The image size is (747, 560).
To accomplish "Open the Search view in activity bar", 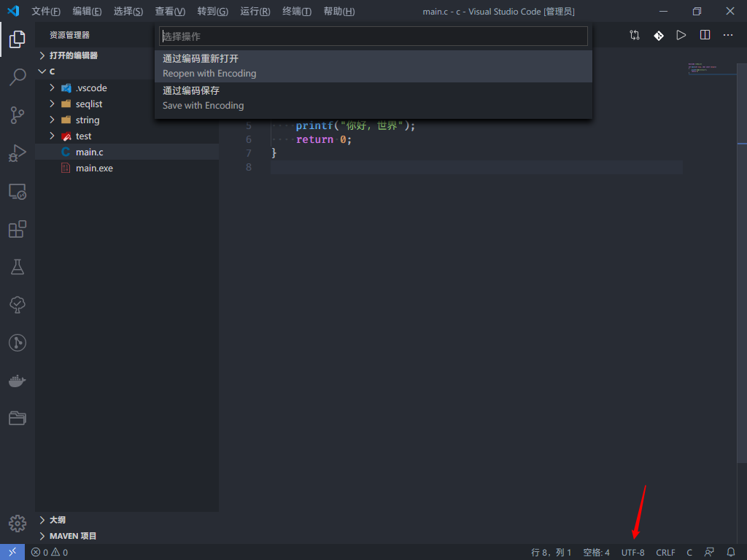I will (18, 77).
